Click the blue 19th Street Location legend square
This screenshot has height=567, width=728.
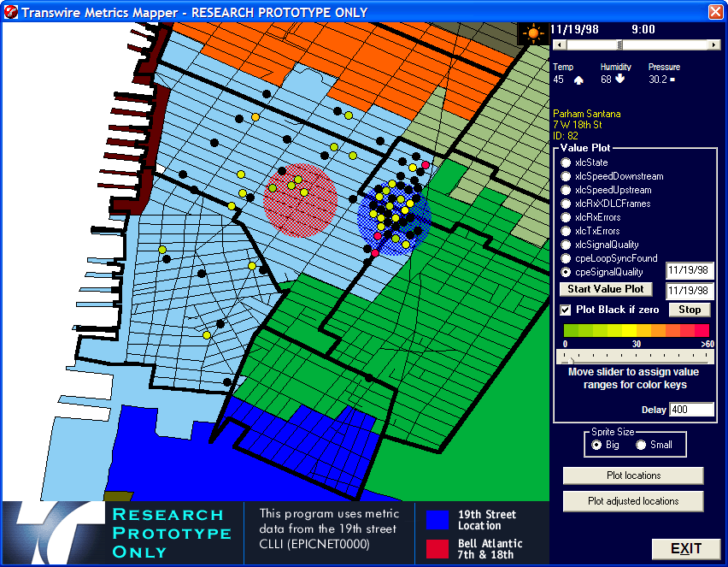[437, 520]
